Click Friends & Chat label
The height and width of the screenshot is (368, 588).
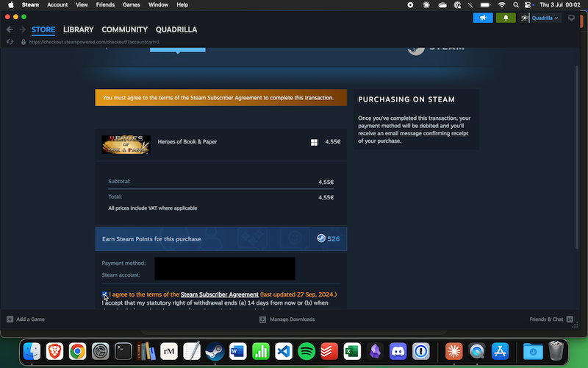point(546,319)
